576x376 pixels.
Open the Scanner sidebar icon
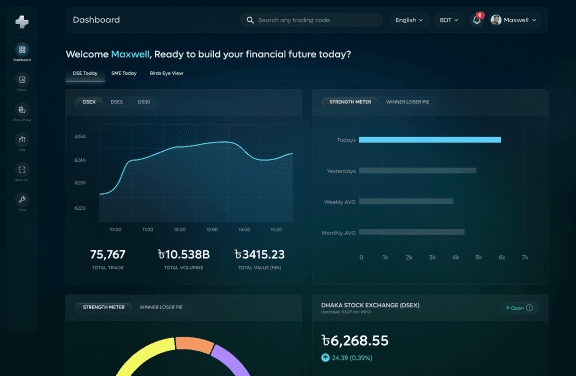pos(22,170)
